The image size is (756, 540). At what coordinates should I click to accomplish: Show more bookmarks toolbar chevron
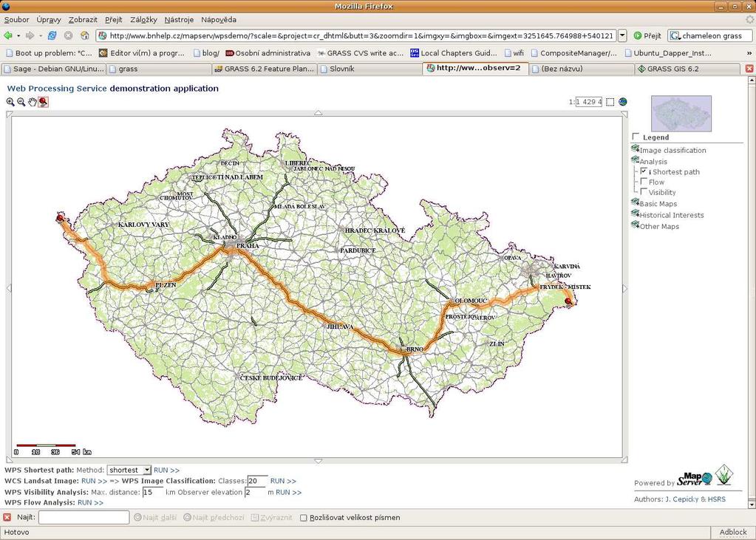(x=749, y=53)
